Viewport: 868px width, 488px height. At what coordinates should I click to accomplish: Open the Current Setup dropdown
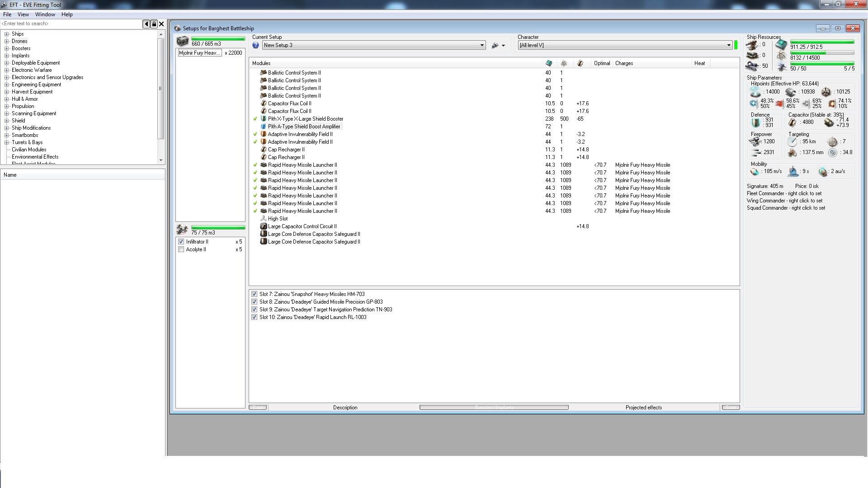click(482, 45)
